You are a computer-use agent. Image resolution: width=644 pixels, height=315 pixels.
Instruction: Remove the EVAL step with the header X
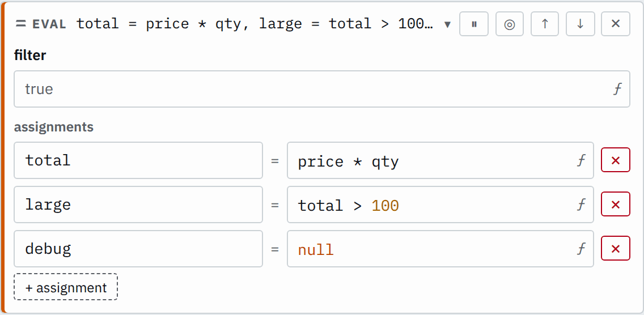tap(615, 24)
